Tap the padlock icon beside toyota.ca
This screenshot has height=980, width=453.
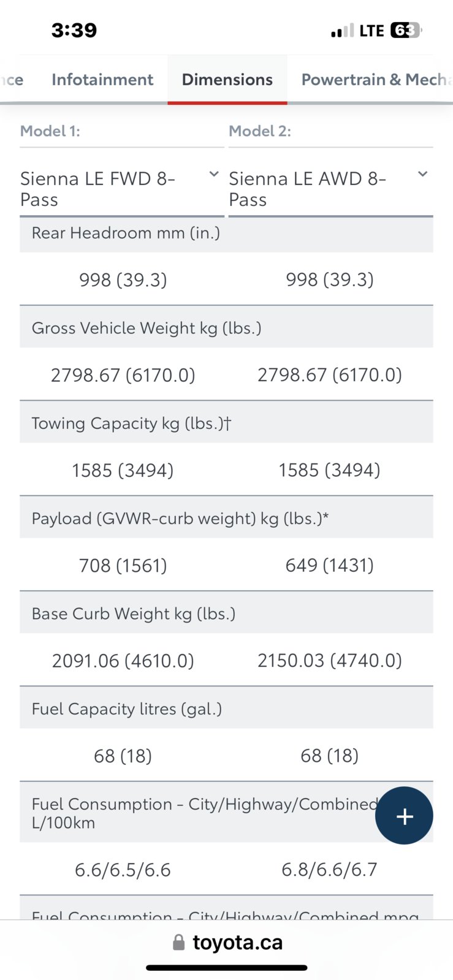(178, 942)
